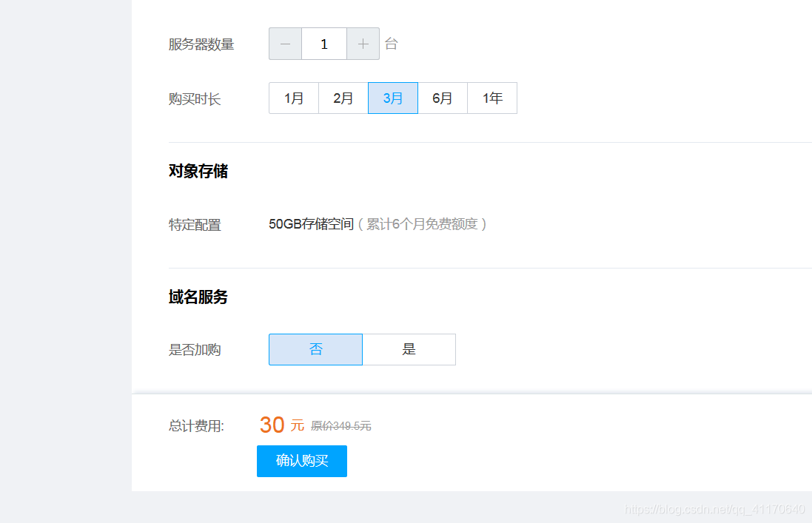
Task: Click the 总计费用 label
Action: click(196, 426)
